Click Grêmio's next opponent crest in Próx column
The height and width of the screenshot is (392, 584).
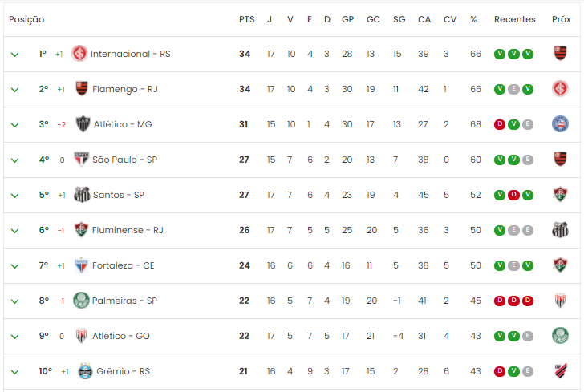560,371
